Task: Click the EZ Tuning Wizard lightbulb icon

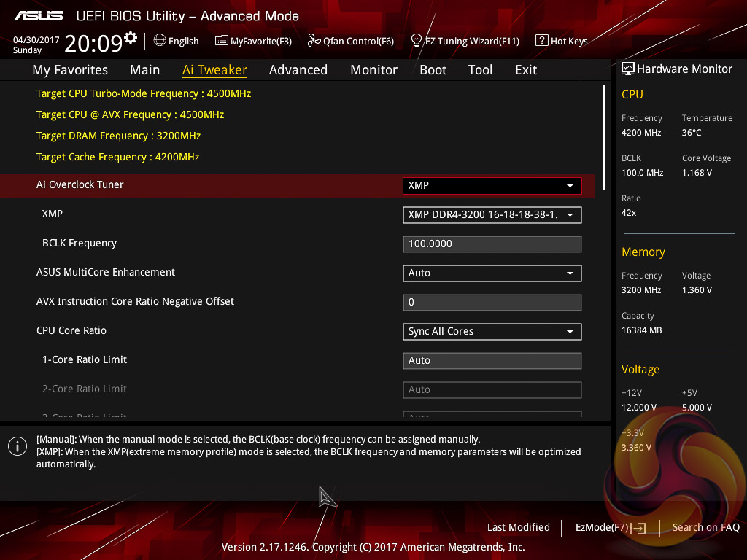Action: point(416,41)
